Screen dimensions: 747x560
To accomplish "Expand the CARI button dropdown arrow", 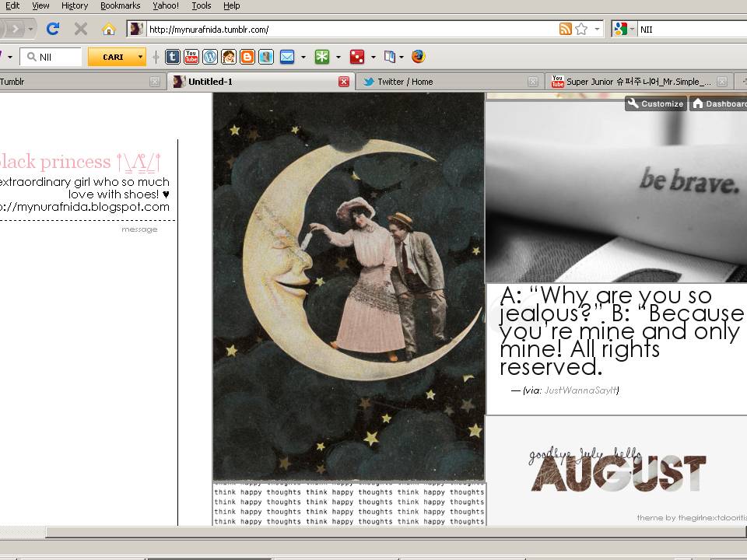I will pos(140,57).
